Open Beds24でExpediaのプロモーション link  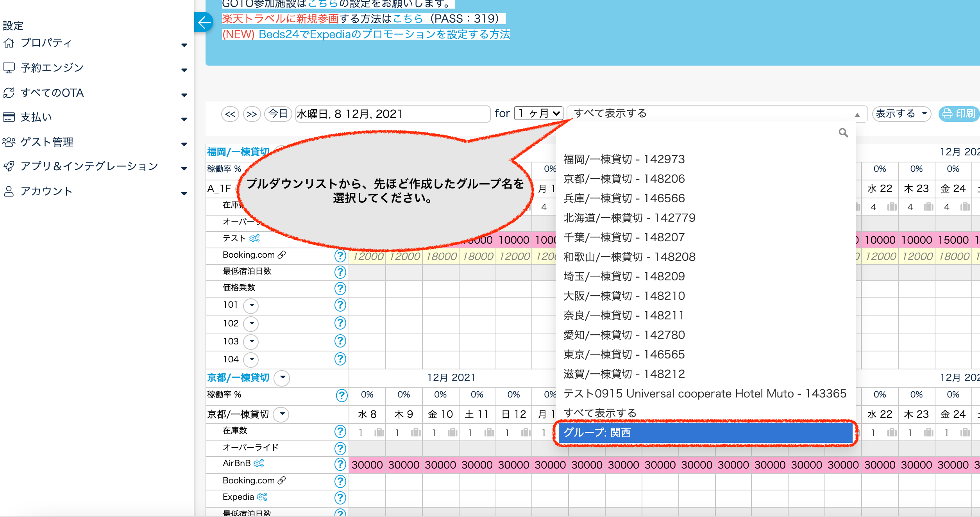pos(384,34)
